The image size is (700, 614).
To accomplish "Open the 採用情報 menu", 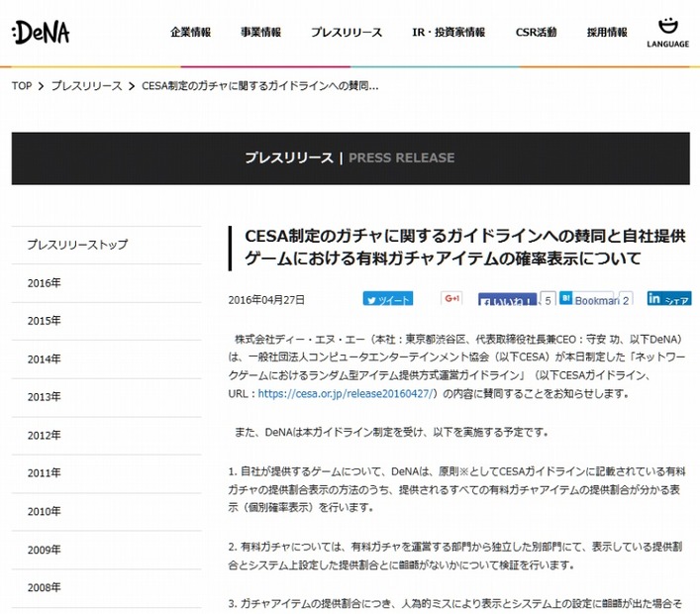I will pos(606,33).
